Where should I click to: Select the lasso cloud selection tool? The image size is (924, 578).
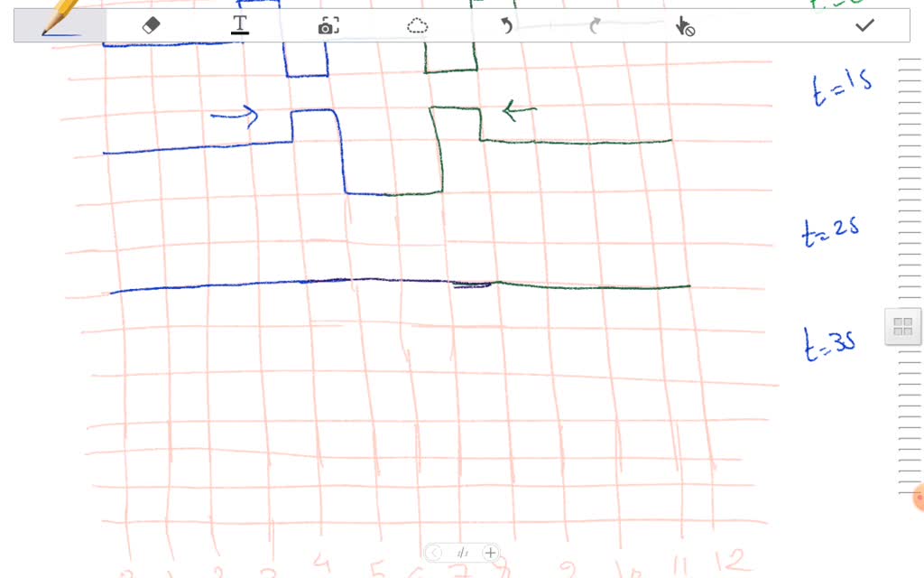(417, 25)
